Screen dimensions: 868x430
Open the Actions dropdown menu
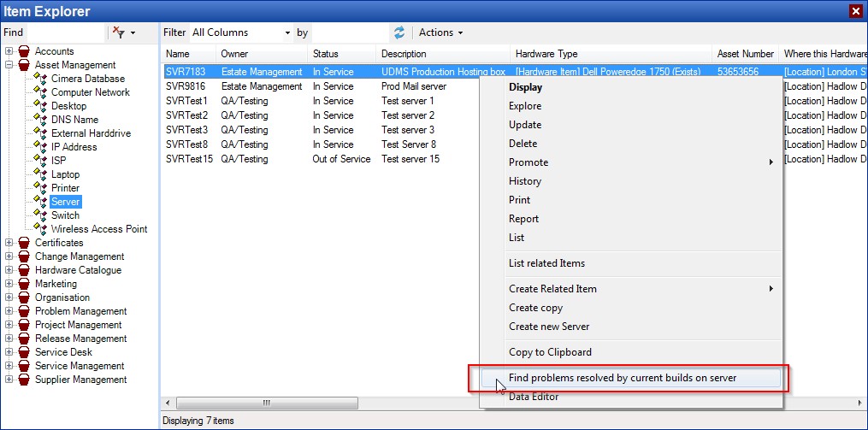(440, 32)
